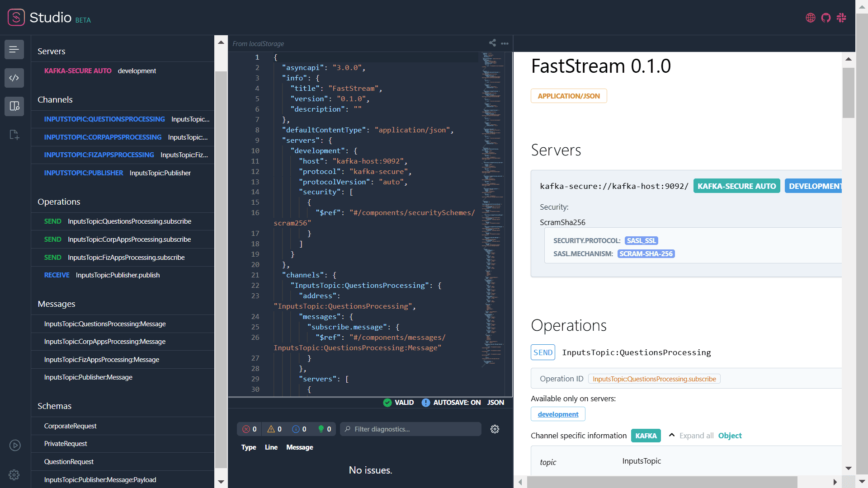Select INPUTSTOPIC:CORPAPPSPROCESSING channel
868x488 pixels.
coord(123,137)
